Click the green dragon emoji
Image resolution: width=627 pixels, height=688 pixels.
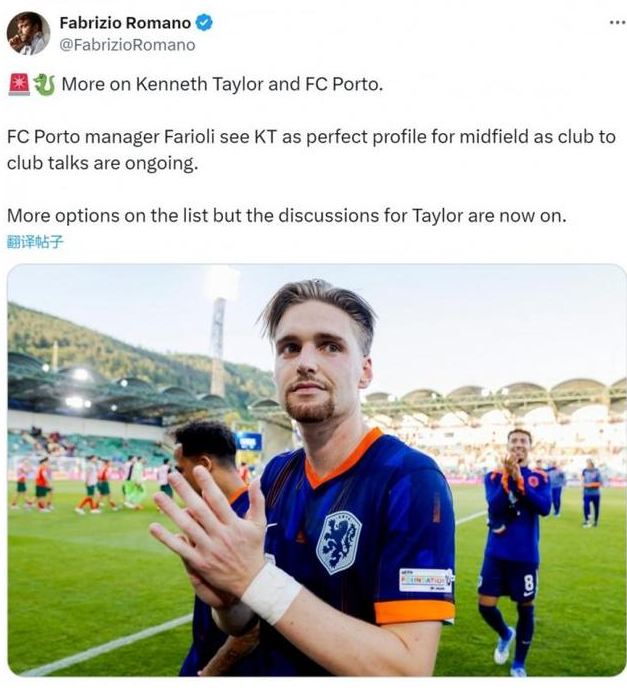(x=44, y=85)
